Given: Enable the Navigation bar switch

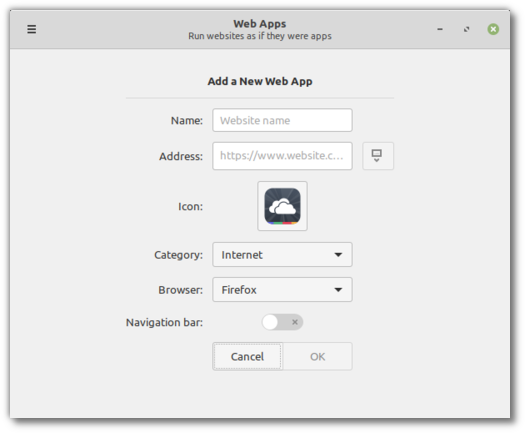Looking at the screenshot, I should 282,322.
